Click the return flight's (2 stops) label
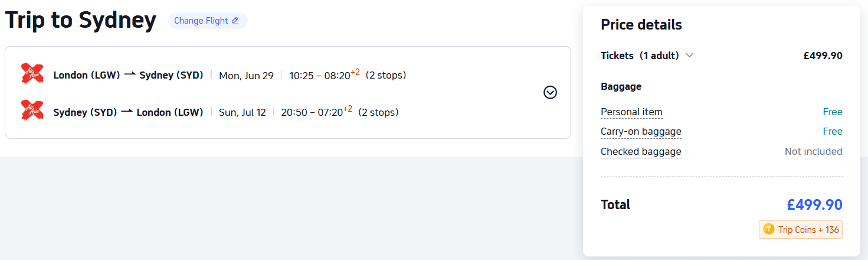Image resolution: width=868 pixels, height=260 pixels. 378,112
